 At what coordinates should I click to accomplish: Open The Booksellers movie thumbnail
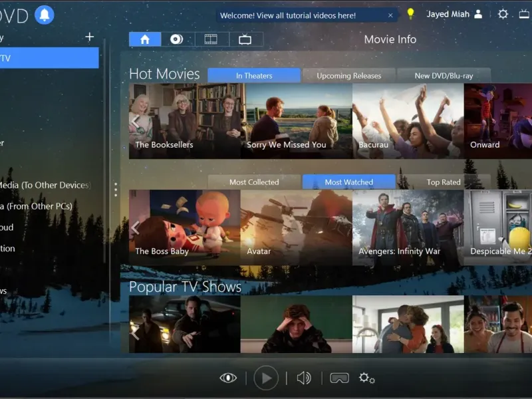185,121
